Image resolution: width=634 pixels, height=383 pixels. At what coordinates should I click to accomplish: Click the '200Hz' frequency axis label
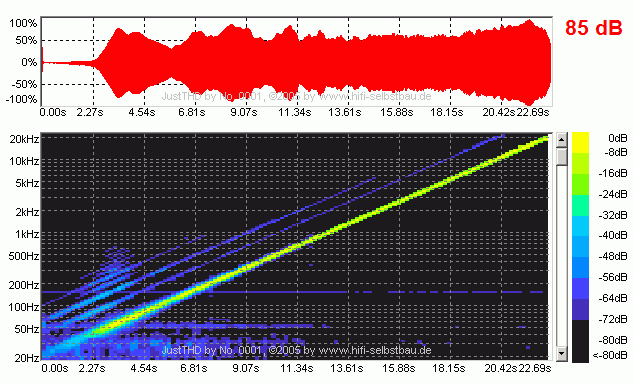[24, 285]
